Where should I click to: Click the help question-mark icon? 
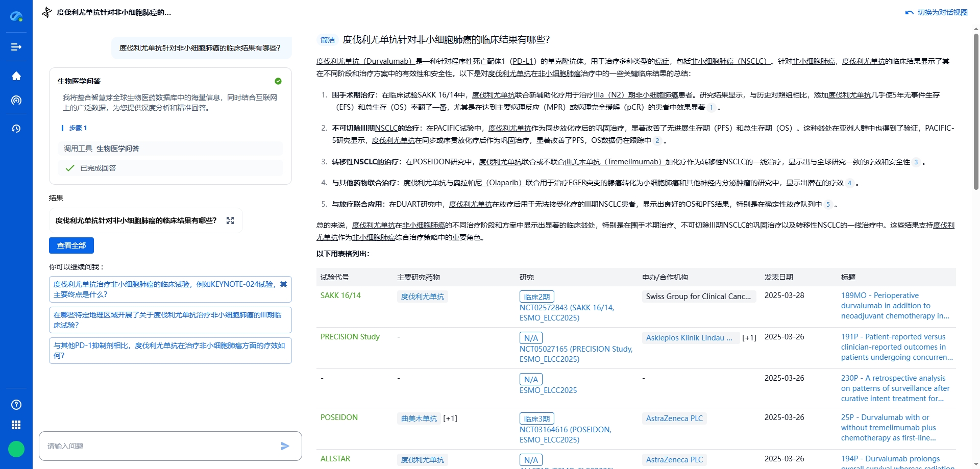click(x=16, y=405)
